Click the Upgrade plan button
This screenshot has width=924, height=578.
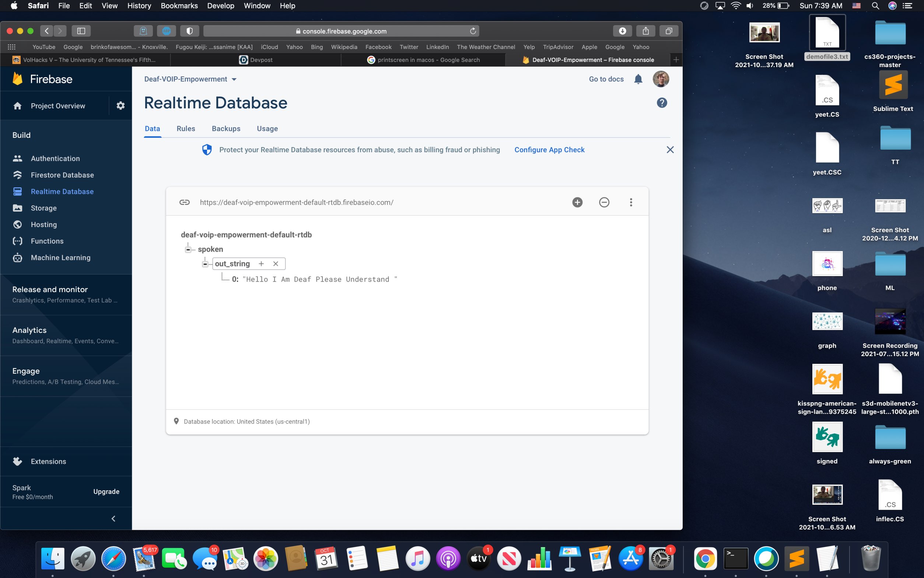[x=106, y=492]
